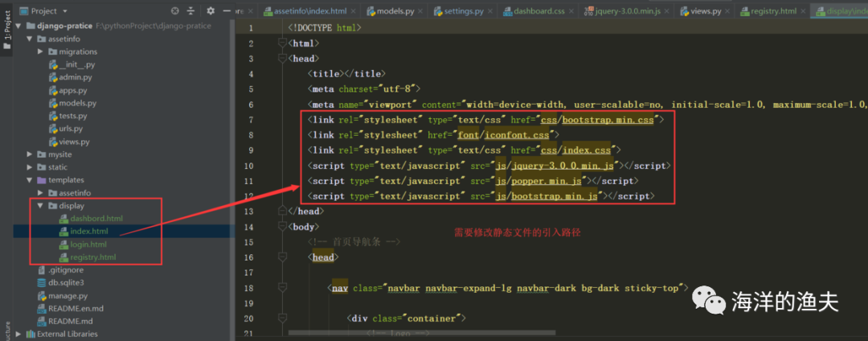Select manage.py in the project tree
868x341 pixels.
pos(68,296)
